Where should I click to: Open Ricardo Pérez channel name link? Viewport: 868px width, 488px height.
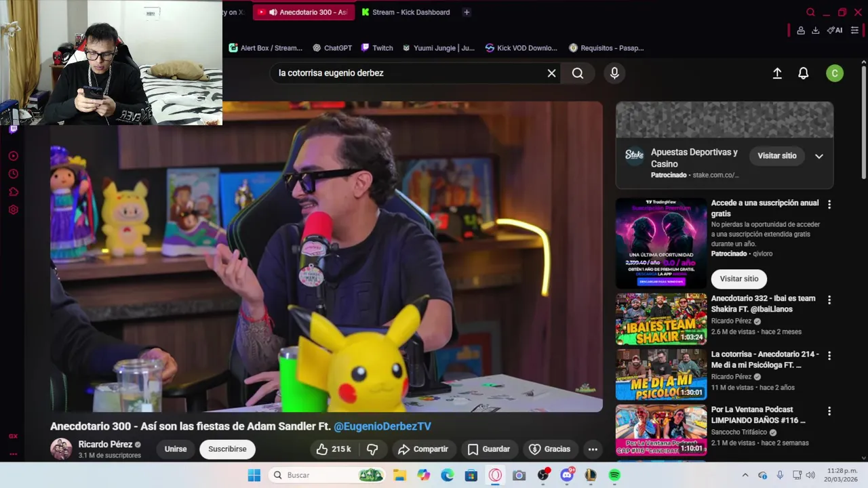[x=105, y=444]
